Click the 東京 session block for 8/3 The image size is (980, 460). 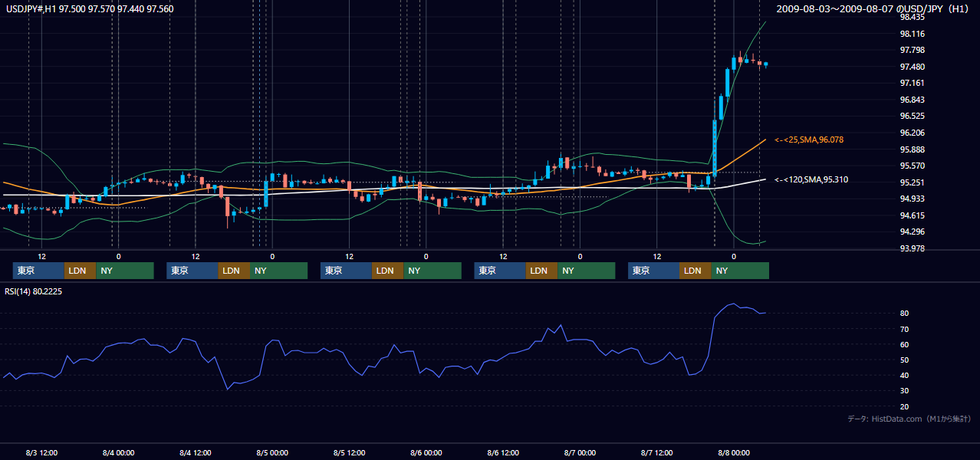[38, 271]
